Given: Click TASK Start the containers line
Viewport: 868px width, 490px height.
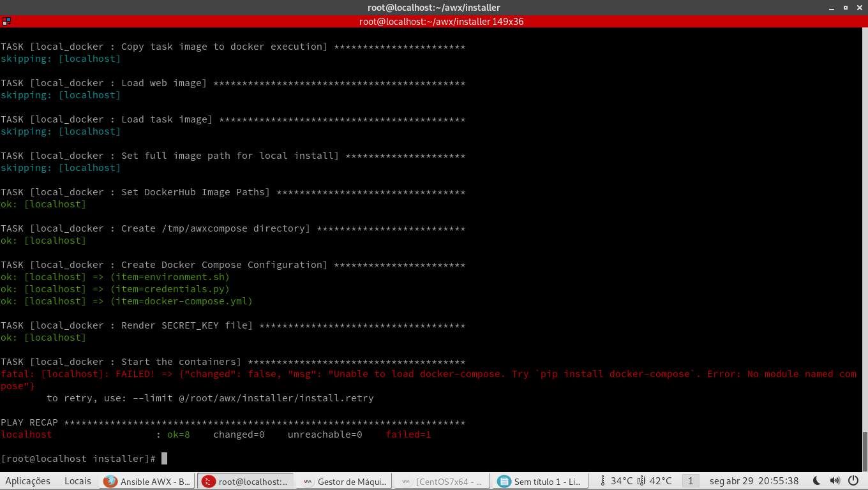Looking at the screenshot, I should [233, 362].
